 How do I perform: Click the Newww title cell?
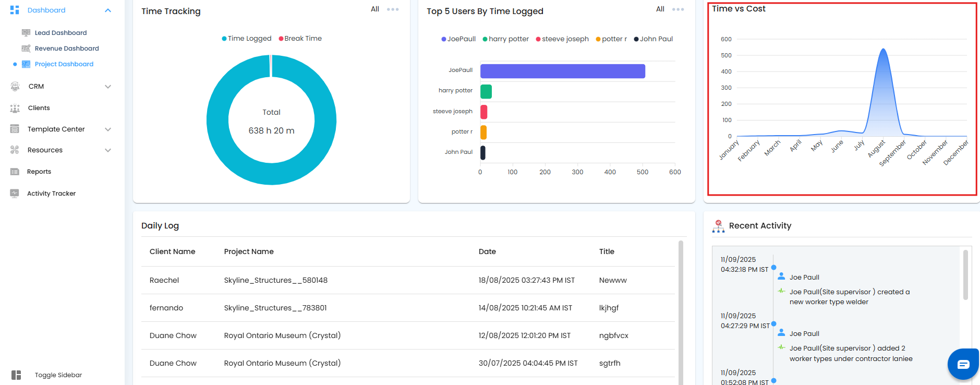point(613,280)
